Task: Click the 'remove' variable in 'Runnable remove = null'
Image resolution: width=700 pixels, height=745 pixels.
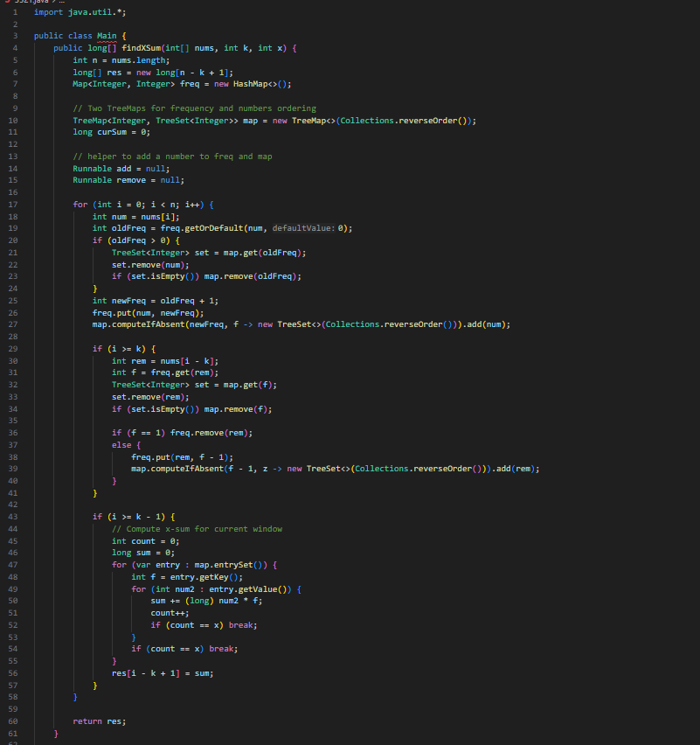Action: pyautogui.click(x=132, y=180)
